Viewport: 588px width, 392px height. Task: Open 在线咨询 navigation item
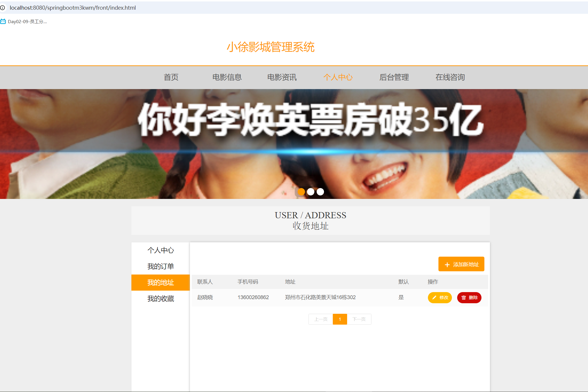point(450,77)
